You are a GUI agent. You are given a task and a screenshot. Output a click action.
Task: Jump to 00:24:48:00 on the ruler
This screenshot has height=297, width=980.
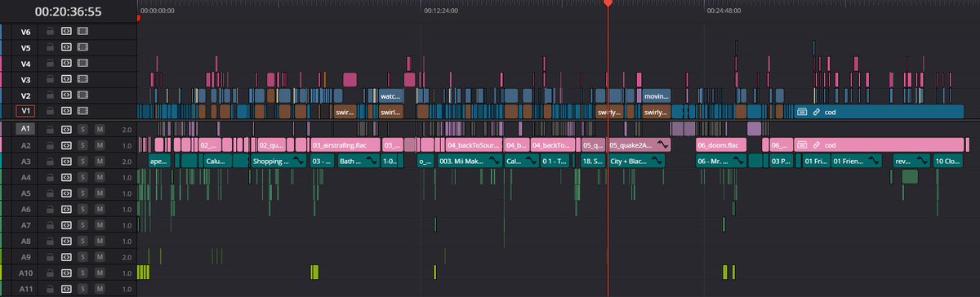[724, 11]
